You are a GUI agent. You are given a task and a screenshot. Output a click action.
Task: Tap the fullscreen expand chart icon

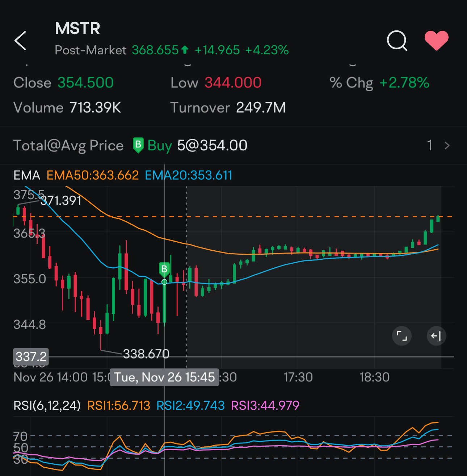[x=402, y=336]
